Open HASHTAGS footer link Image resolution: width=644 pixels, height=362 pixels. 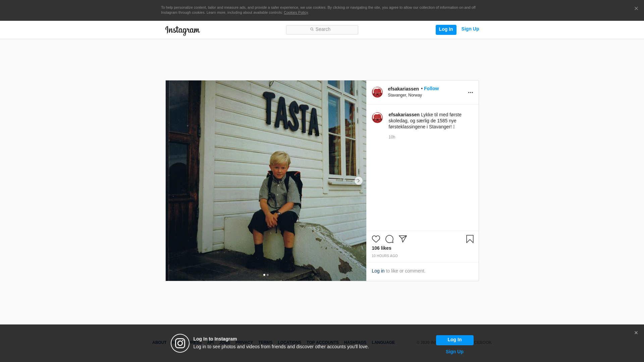pyautogui.click(x=355, y=343)
